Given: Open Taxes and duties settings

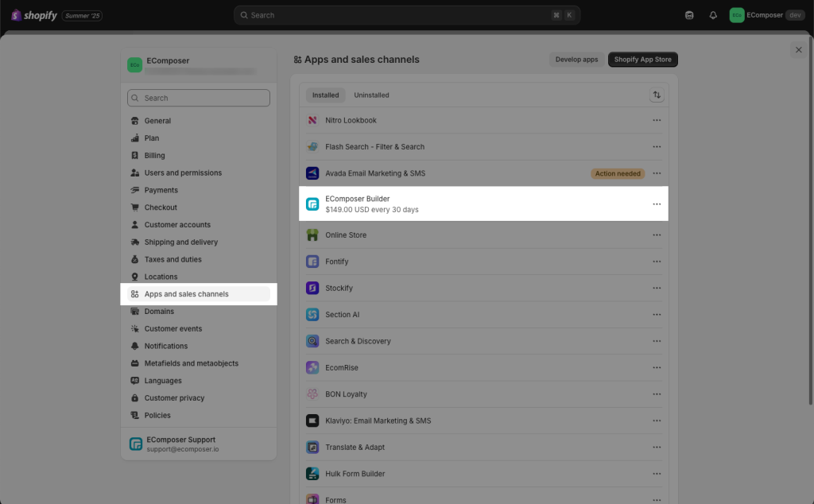Looking at the screenshot, I should [198, 259].
